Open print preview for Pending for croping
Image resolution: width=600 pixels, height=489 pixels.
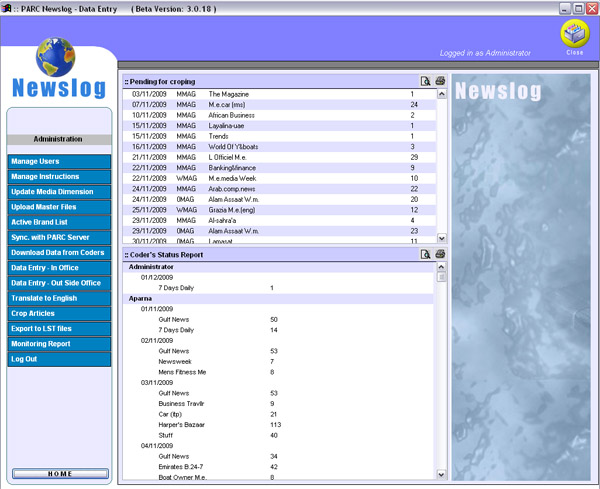pos(425,81)
